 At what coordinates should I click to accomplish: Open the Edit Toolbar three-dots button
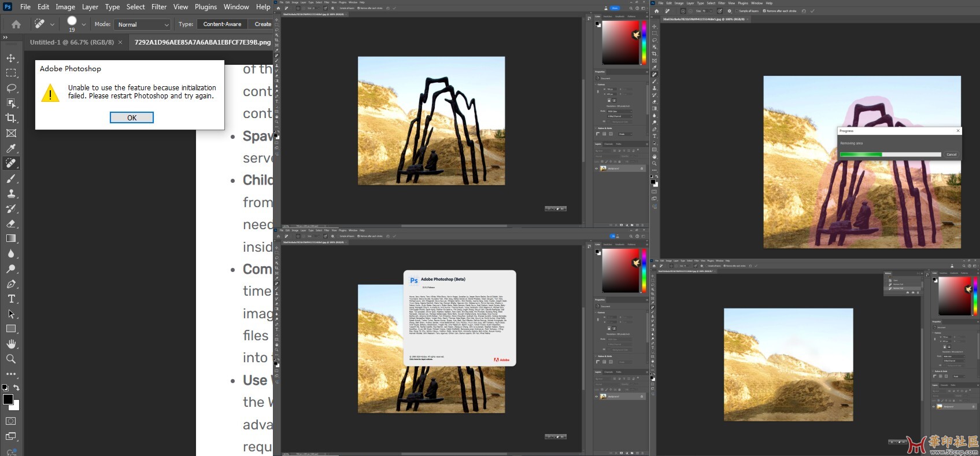[x=11, y=374]
